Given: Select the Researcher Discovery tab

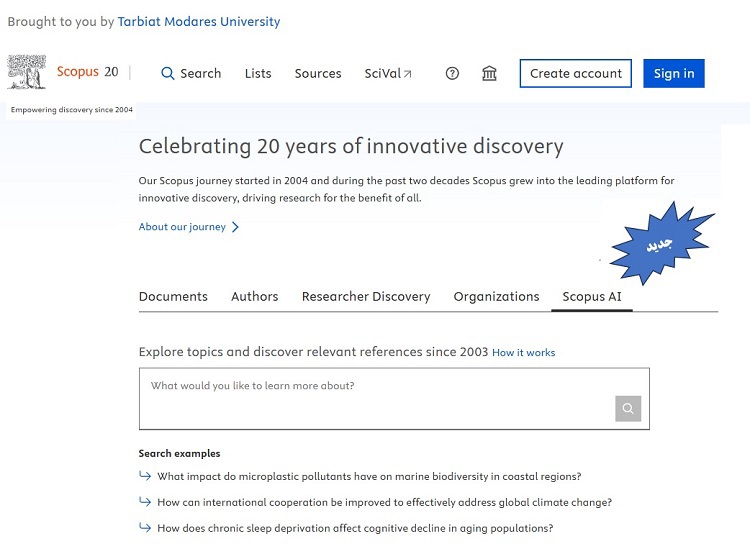Looking at the screenshot, I should [x=366, y=296].
